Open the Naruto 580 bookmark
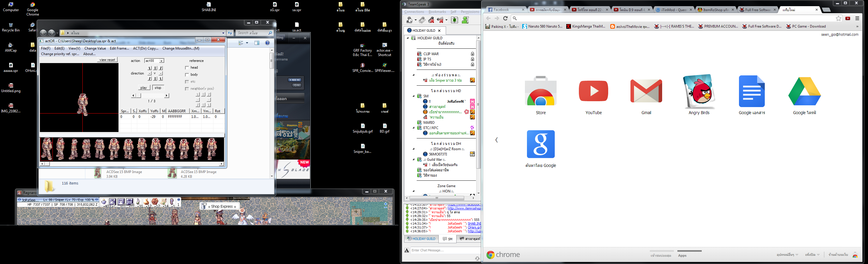This screenshot has height=264, width=868. click(x=542, y=26)
